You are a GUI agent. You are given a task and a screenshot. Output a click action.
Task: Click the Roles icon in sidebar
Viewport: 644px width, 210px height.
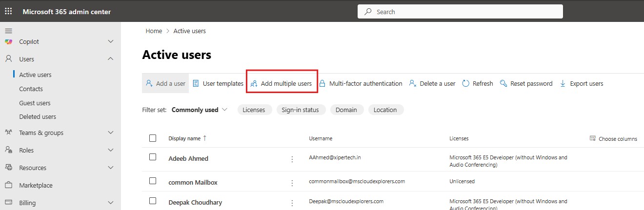point(8,150)
